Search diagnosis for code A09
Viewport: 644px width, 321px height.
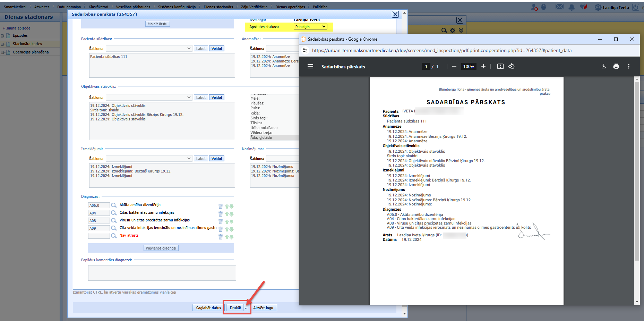pos(114,228)
